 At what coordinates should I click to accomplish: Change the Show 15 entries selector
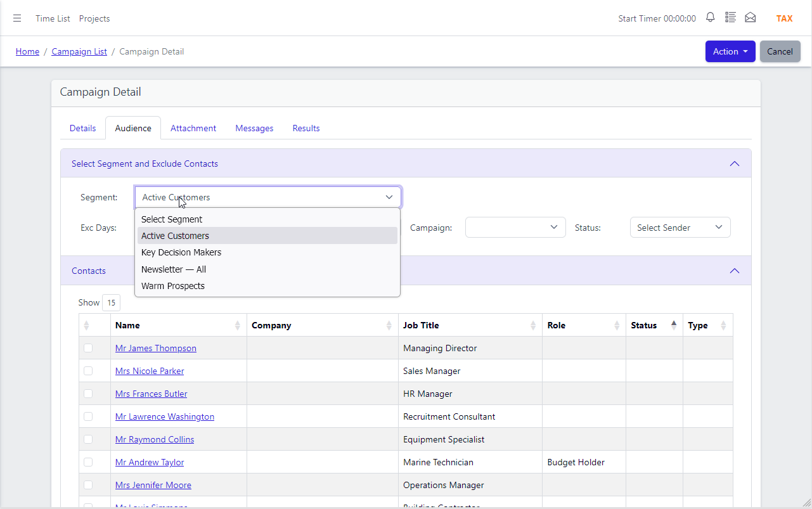coord(111,303)
